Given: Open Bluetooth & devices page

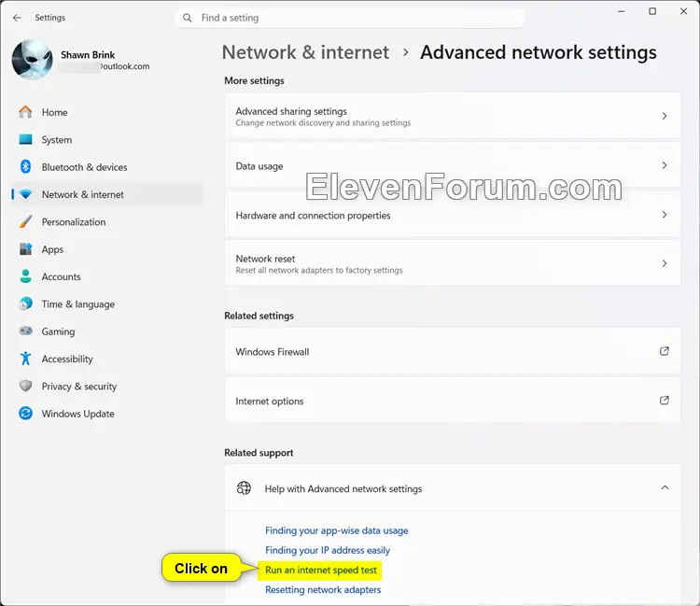Looking at the screenshot, I should click(107, 167).
